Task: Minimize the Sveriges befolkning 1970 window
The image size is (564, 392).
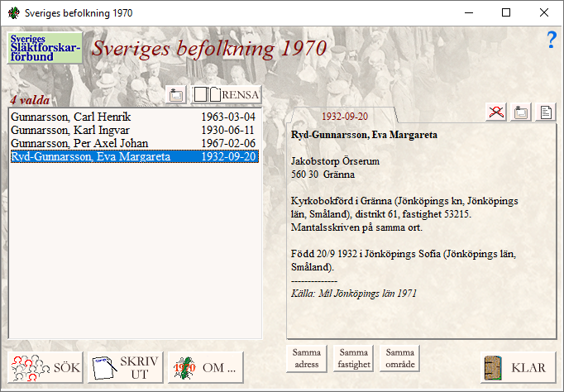Action: pos(469,13)
